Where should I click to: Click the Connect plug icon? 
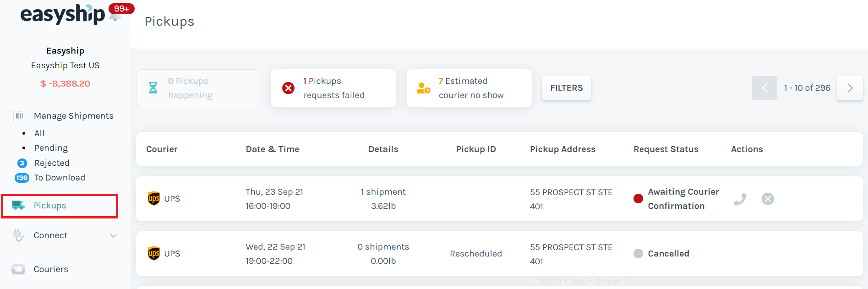point(18,235)
